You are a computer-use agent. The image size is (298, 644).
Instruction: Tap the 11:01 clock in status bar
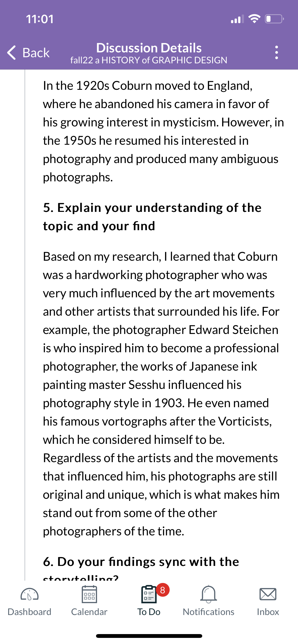tap(40, 19)
